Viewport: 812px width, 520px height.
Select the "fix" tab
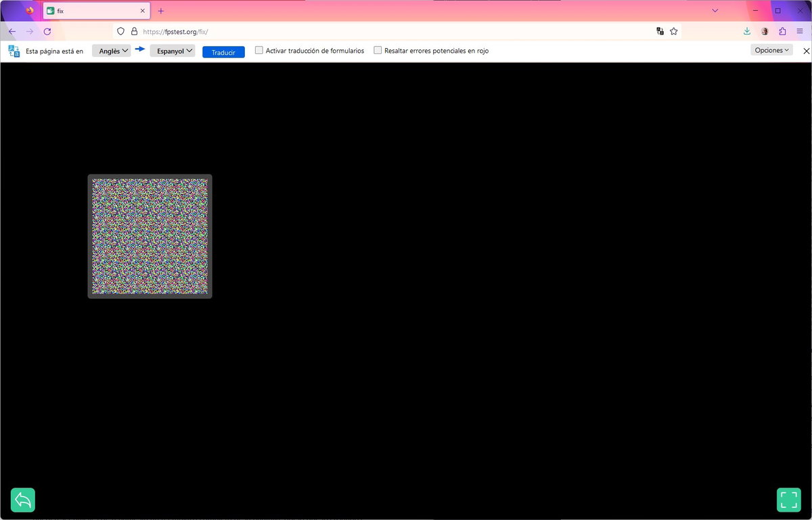point(97,11)
